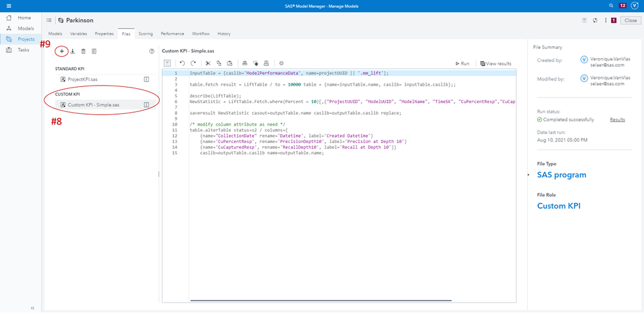This screenshot has height=315, width=644.
Task: Click the undo icon in editor toolbar
Action: pyautogui.click(x=182, y=63)
